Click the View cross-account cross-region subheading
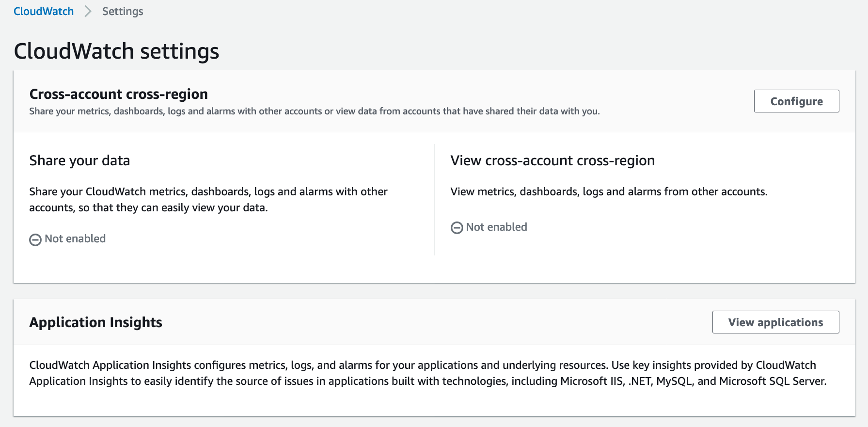868x427 pixels. coord(552,160)
